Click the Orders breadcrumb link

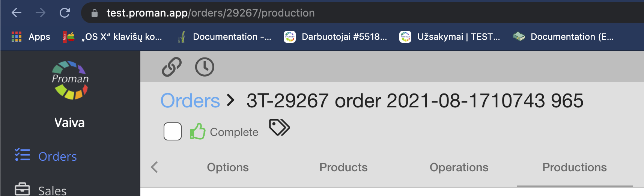(x=190, y=101)
